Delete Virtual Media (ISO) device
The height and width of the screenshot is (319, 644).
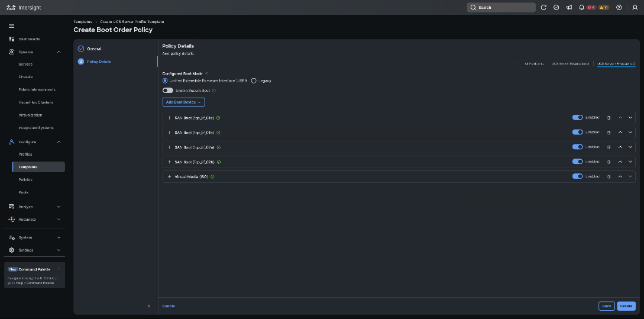tap(609, 177)
